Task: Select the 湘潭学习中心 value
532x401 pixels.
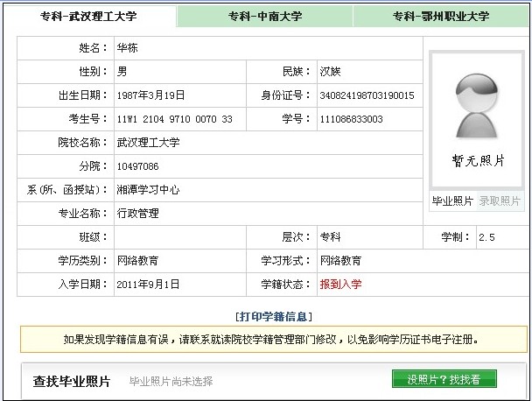Action: click(148, 190)
